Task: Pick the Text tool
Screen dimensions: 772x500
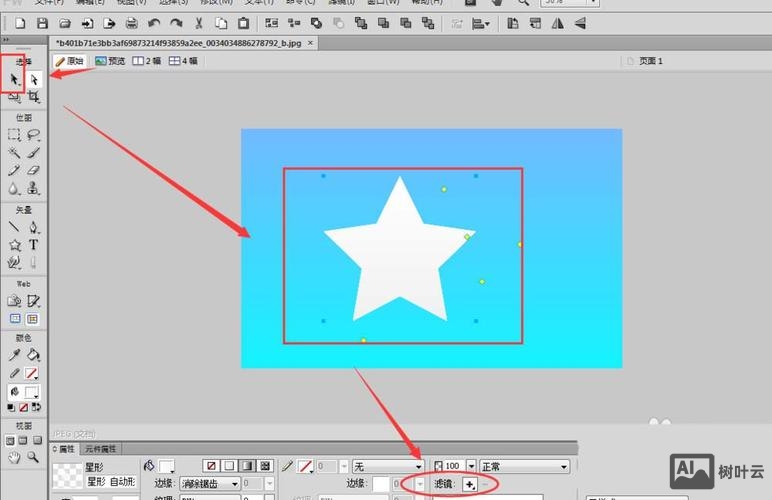Action: coord(34,244)
